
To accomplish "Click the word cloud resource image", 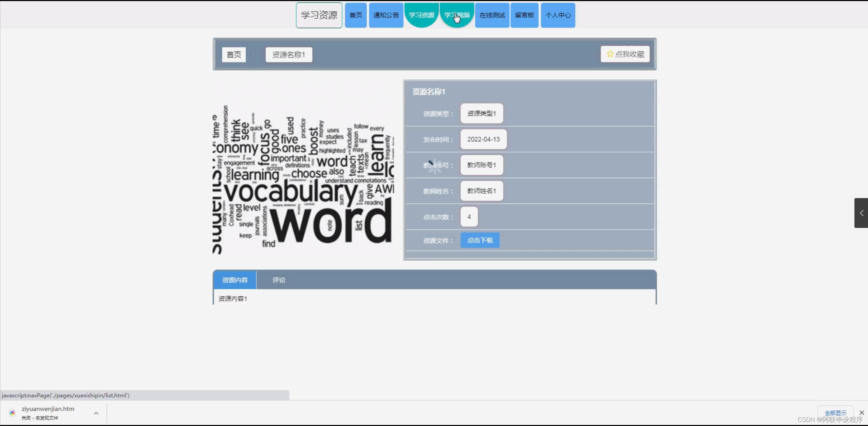I will pyautogui.click(x=303, y=180).
